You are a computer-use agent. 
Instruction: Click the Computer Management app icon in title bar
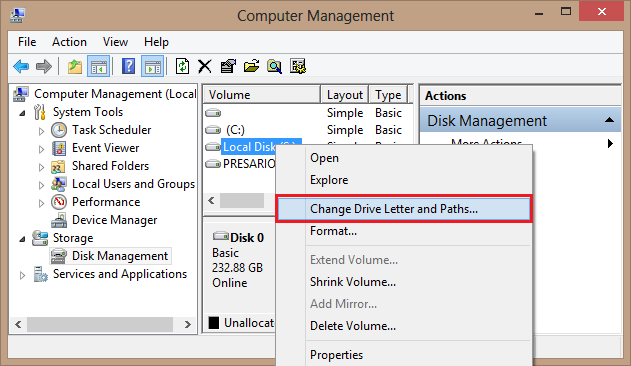(x=18, y=15)
